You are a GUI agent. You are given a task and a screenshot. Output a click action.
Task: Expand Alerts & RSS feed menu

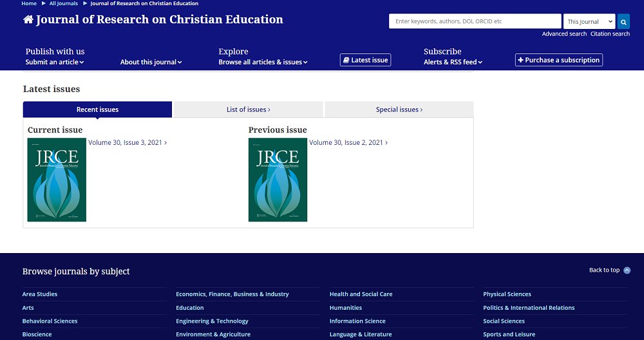pyautogui.click(x=453, y=62)
